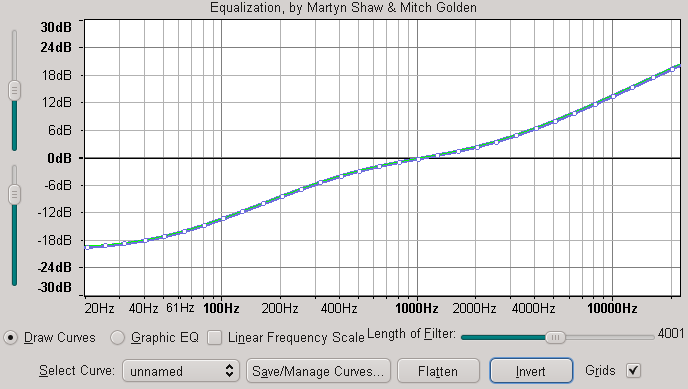Click the Equalization title text
Viewport: 688px width, 389px height.
tap(344, 7)
